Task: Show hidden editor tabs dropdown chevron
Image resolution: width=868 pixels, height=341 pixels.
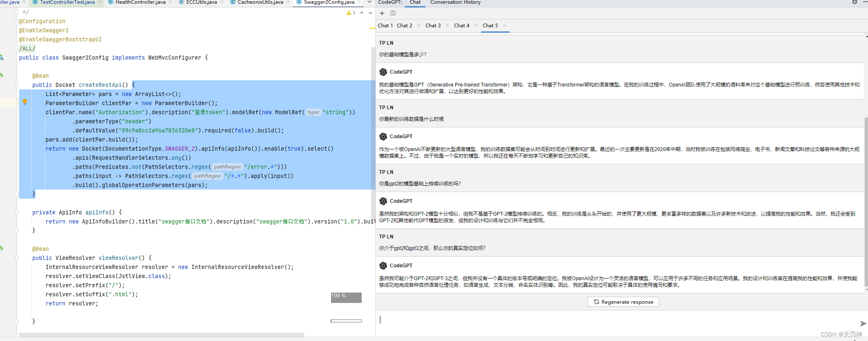Action: click(370, 2)
